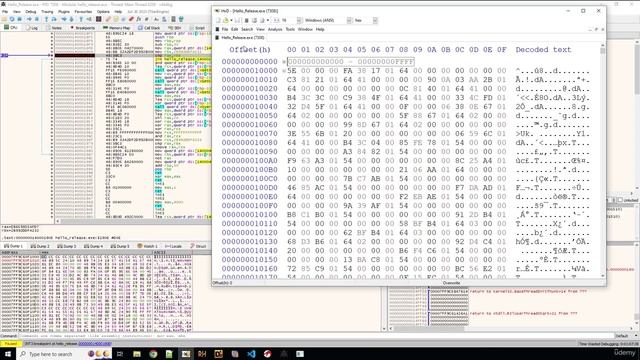640x360 pixels.
Task: Click the Trace Into icon in x64dbg toolbar
Action: click(64, 19)
